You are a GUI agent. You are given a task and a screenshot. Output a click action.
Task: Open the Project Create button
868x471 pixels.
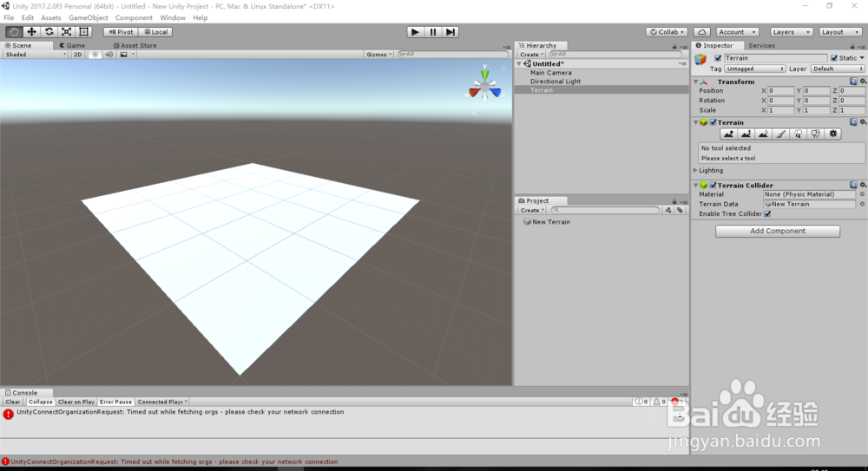[x=532, y=210]
